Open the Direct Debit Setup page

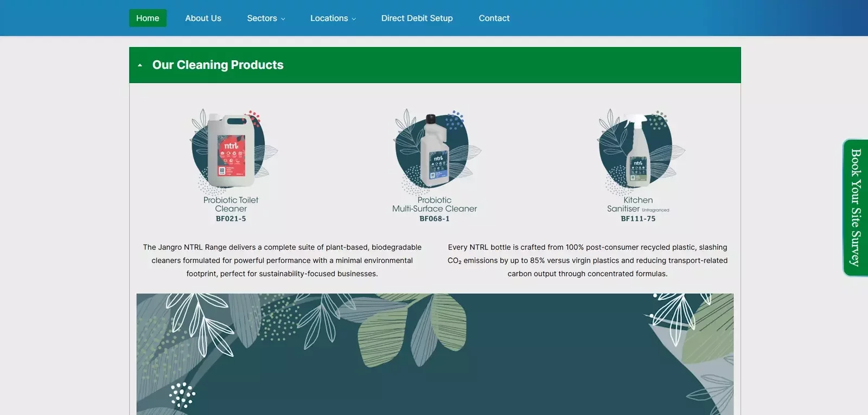(417, 18)
